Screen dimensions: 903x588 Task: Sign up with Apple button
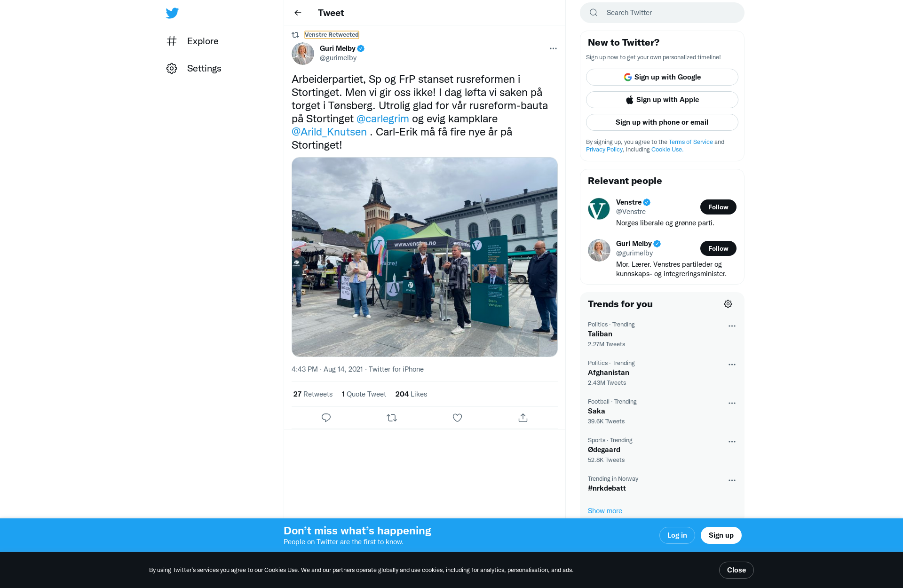(x=662, y=100)
